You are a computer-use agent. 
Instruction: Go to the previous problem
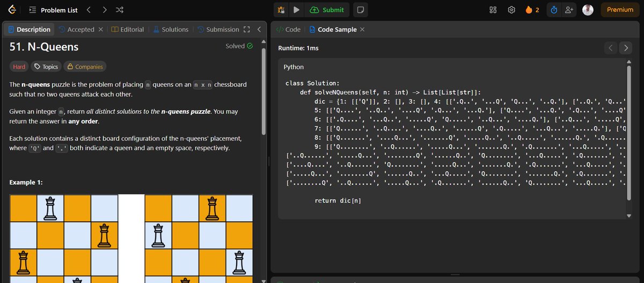click(x=89, y=10)
